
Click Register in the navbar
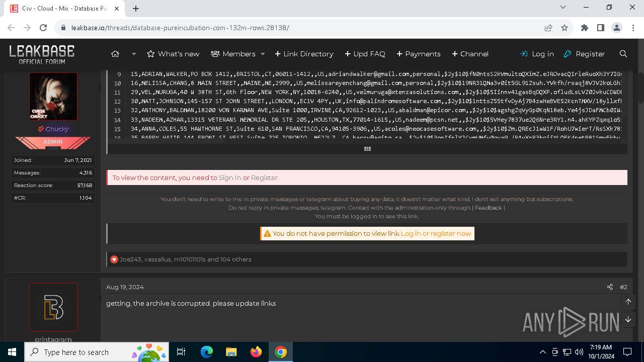tap(584, 54)
